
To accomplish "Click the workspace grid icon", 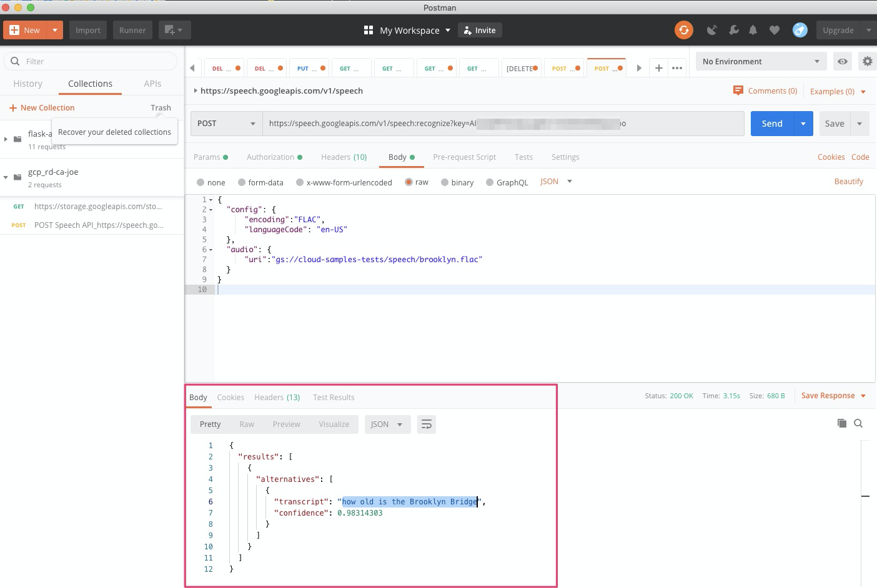I will [369, 30].
